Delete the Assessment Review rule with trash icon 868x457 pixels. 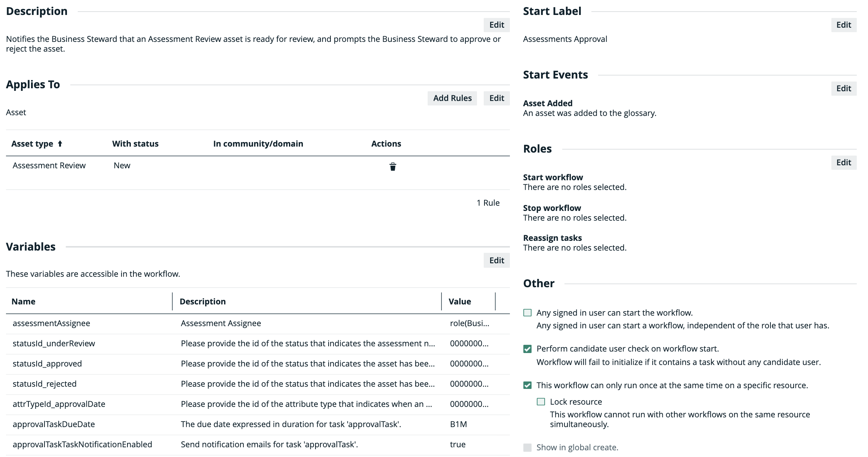coord(393,166)
